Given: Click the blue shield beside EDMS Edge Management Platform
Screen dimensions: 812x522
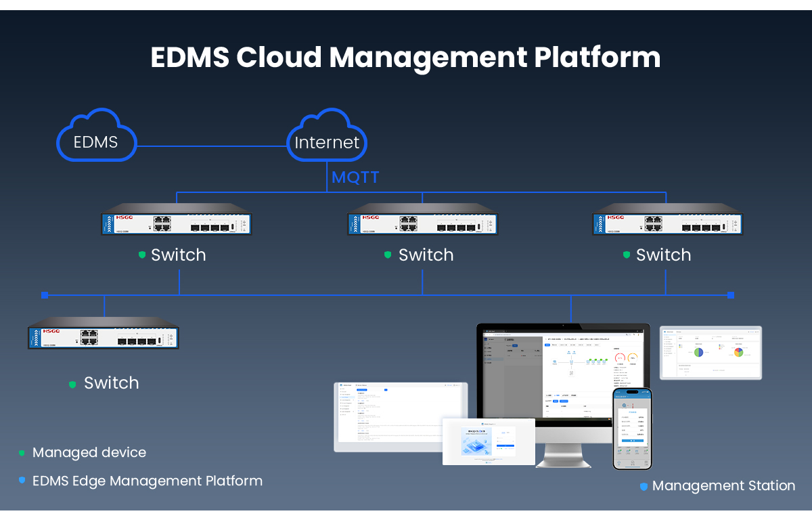Looking at the screenshot, I should (x=22, y=480).
